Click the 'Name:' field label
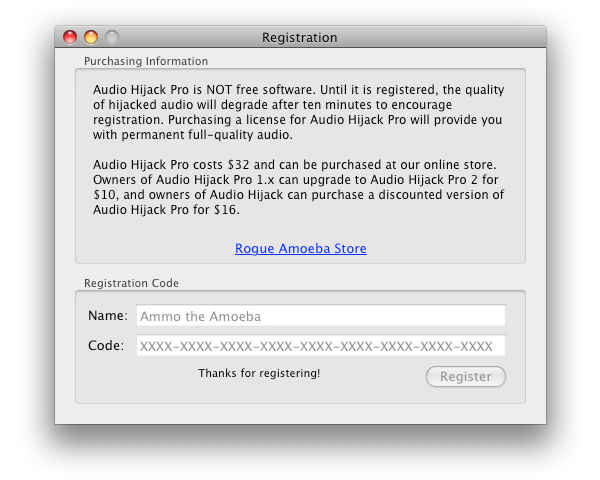 pos(108,315)
